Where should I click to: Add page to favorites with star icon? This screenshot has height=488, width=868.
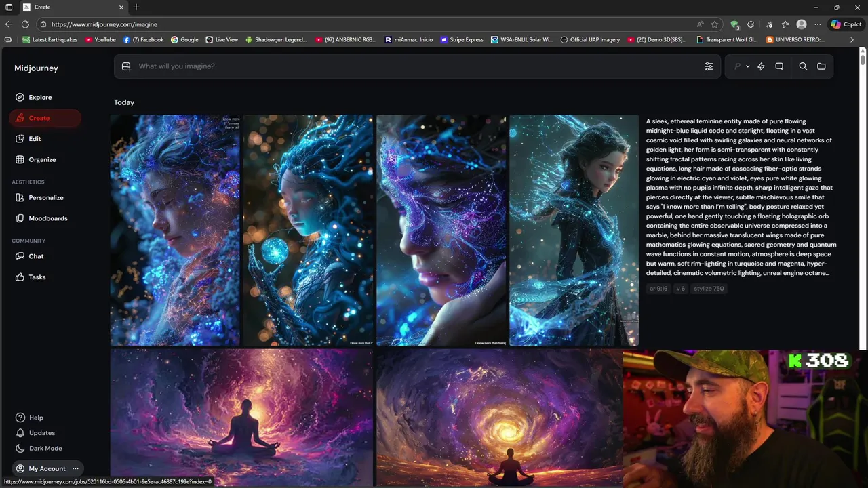pyautogui.click(x=715, y=24)
